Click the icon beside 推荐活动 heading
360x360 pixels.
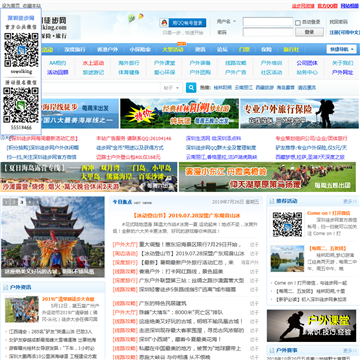271,201
